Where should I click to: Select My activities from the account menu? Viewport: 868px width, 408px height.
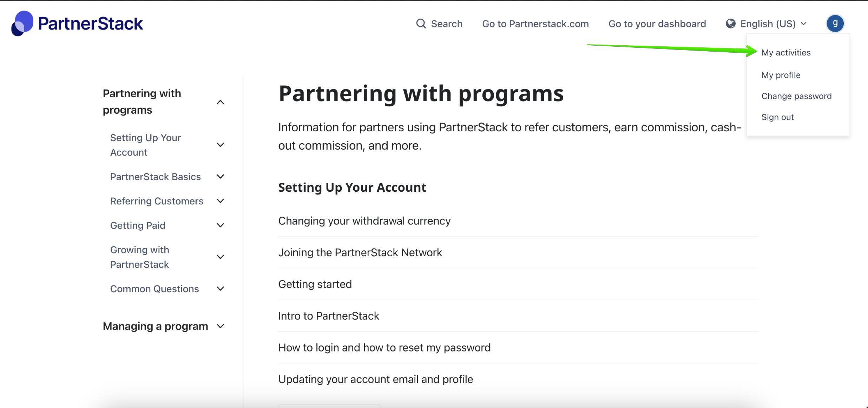(x=786, y=52)
